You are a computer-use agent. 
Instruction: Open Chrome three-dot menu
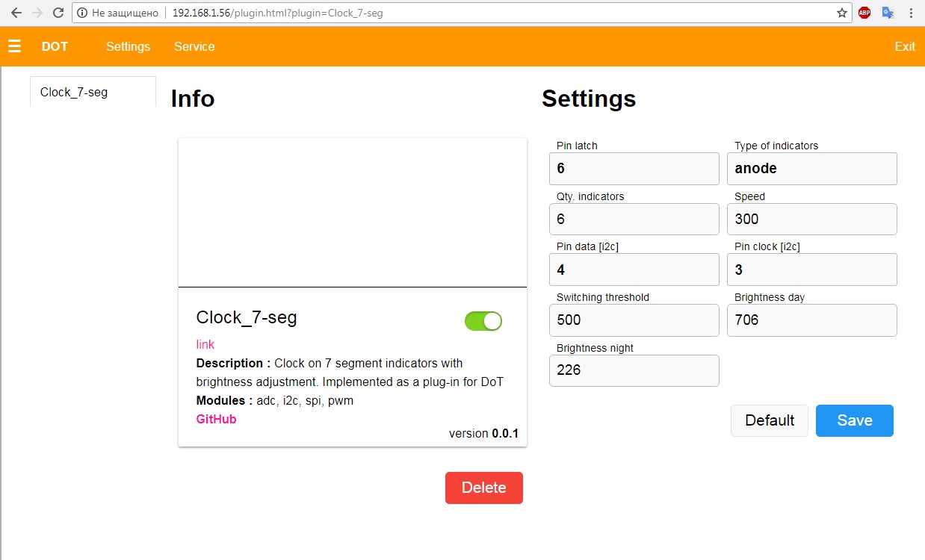tap(911, 13)
